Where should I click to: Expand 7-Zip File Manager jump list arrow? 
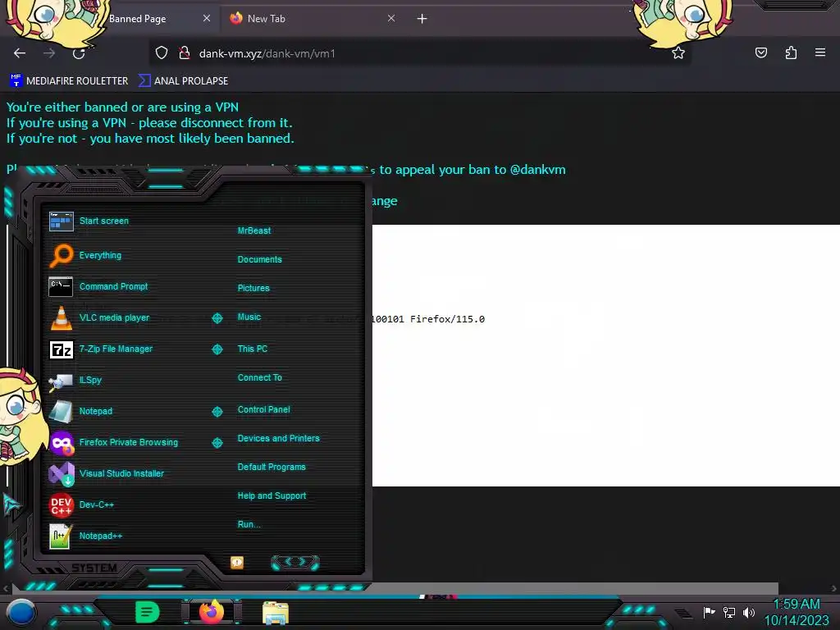217,349
